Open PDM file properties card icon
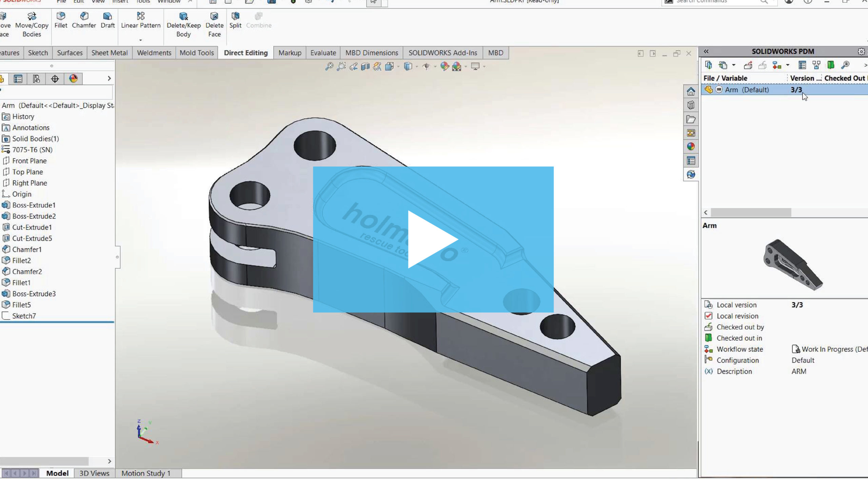 click(x=802, y=65)
